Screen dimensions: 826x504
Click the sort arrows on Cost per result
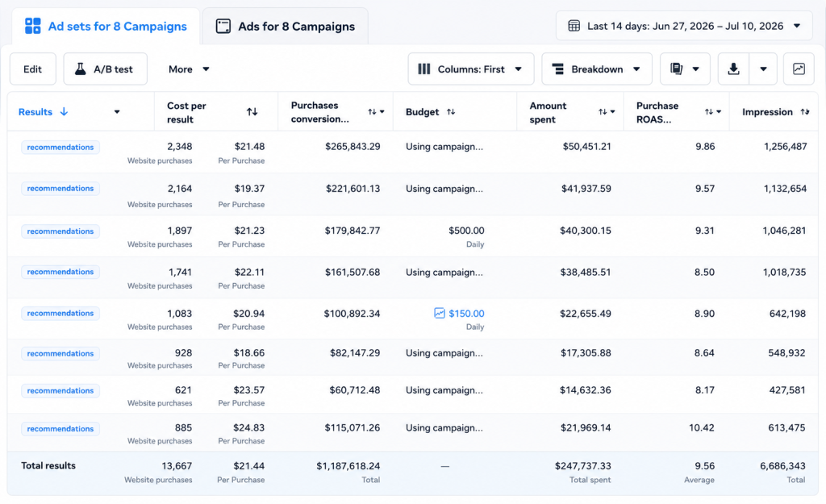tap(252, 111)
